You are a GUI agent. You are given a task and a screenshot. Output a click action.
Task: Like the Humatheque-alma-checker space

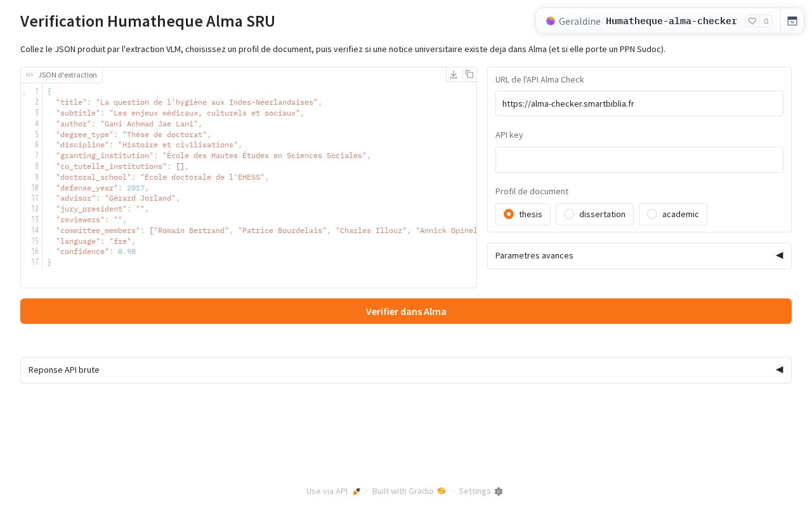click(752, 21)
